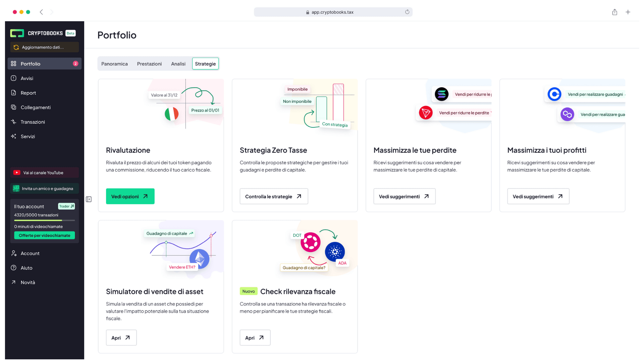Screen dimensions: 644x362
Task: Click the gift icon for invite a friend
Action: pos(16,188)
